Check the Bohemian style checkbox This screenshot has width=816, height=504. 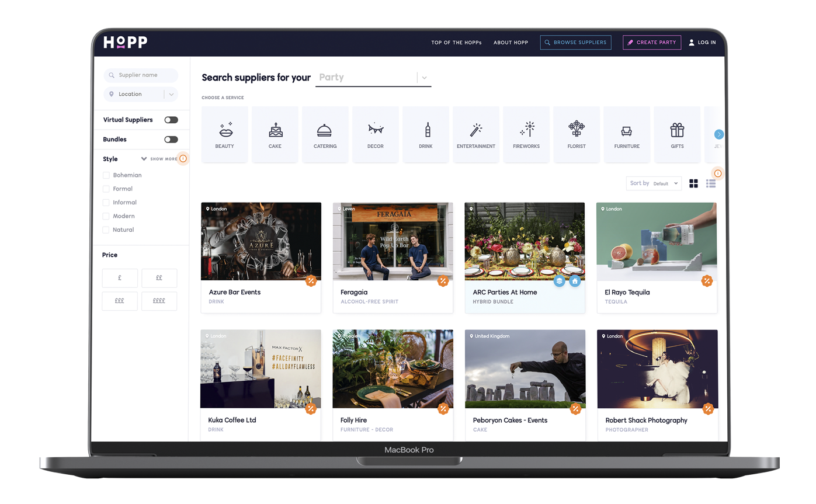pos(106,175)
